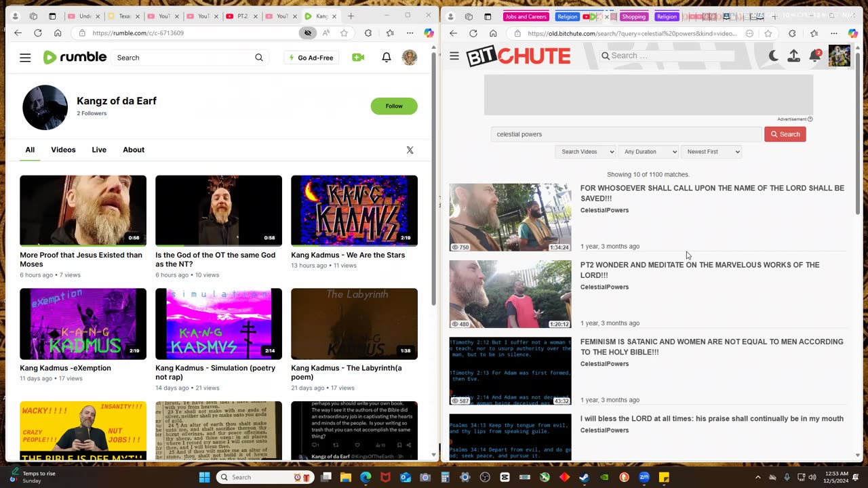Add Rumble page to favorites star
Viewport: 868px width, 488px height.
pos(344,33)
